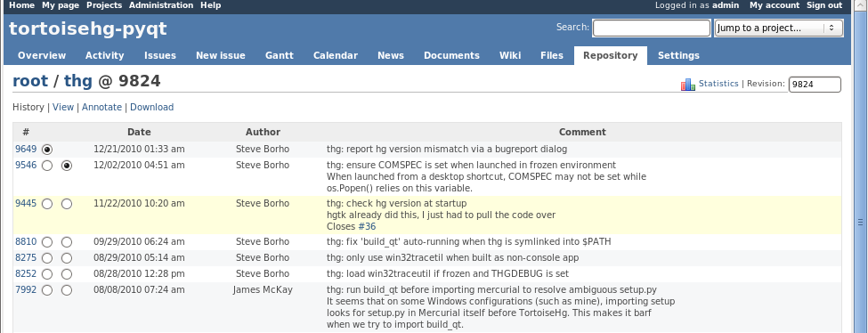Open Help in top menu
Screen dimensions: 868x333
(210, 5)
